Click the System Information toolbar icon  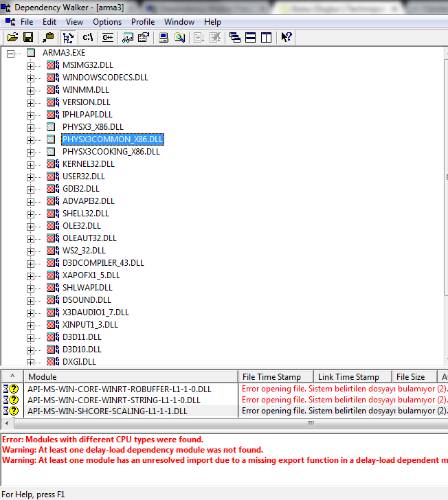pos(164,37)
